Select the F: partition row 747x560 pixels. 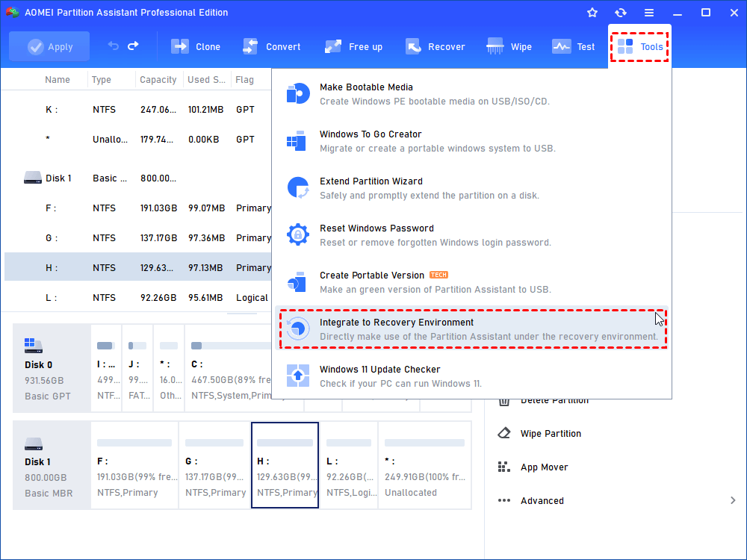click(138, 208)
